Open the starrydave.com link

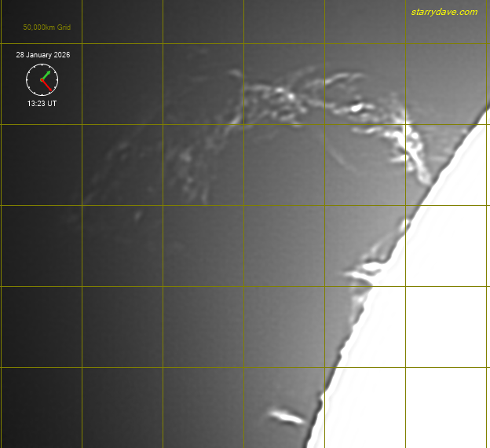(x=444, y=12)
